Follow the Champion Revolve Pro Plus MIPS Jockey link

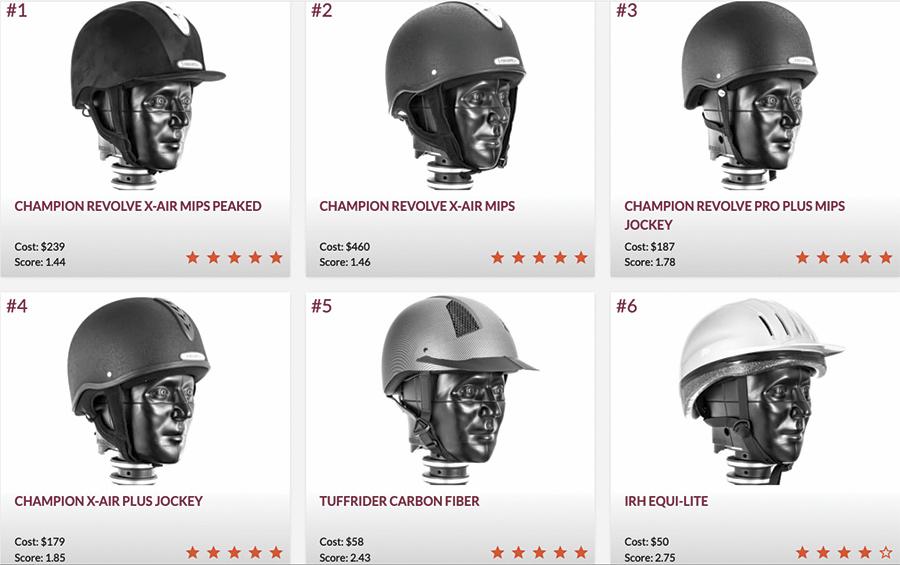point(734,215)
